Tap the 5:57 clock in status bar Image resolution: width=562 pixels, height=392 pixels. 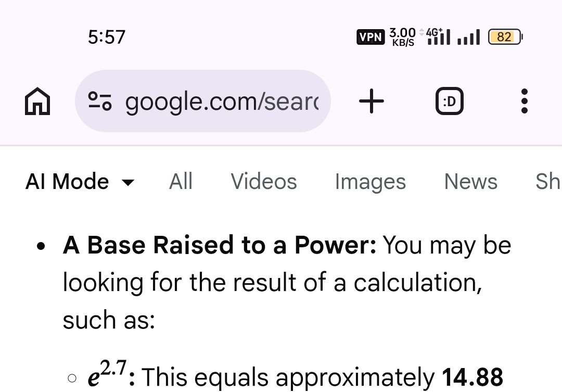[x=107, y=37]
